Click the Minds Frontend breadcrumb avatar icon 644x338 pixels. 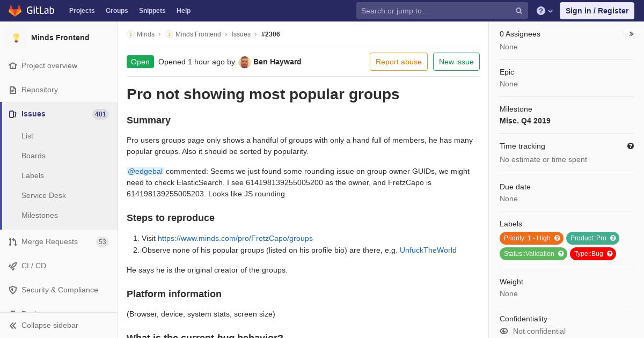169,34
